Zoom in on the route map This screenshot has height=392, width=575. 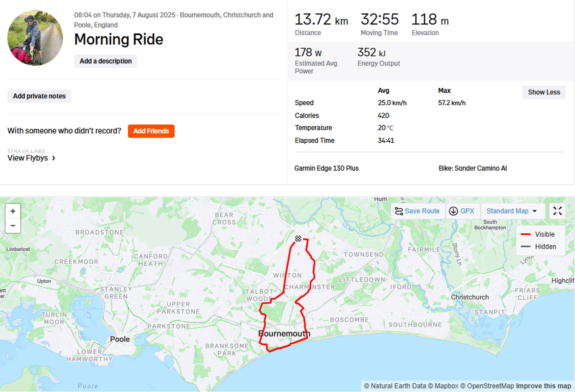[x=13, y=211]
